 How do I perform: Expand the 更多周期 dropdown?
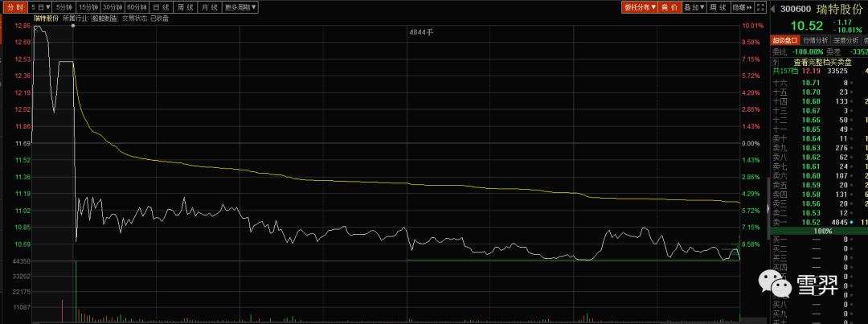[x=240, y=7]
